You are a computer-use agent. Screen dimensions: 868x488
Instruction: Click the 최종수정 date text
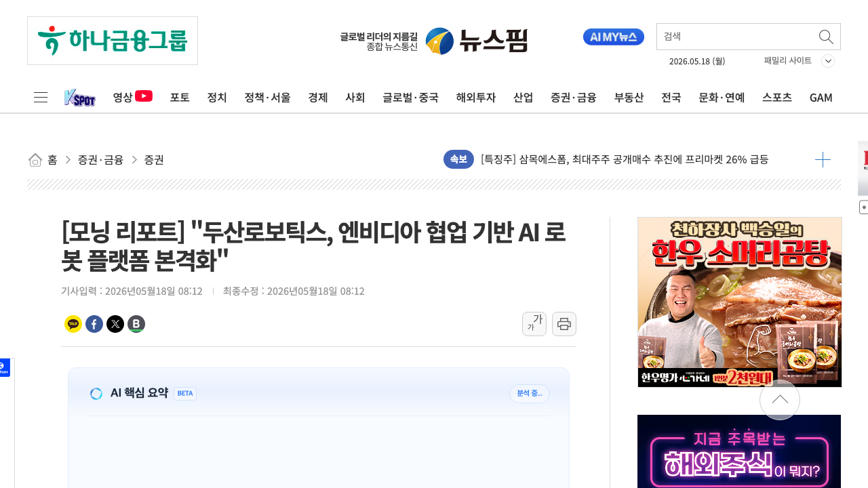(x=294, y=291)
